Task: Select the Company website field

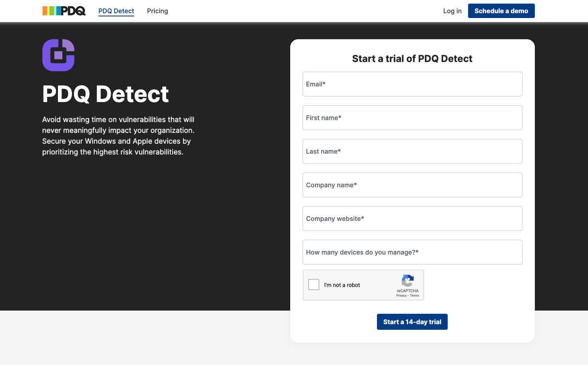Action: point(412,219)
